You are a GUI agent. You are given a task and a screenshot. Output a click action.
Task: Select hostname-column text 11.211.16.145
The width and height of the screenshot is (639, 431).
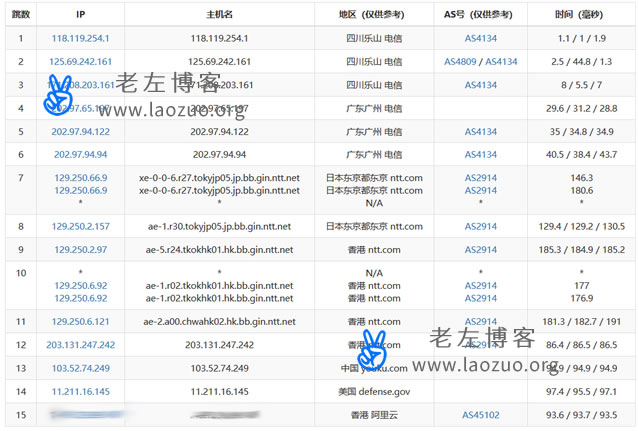pos(219,391)
